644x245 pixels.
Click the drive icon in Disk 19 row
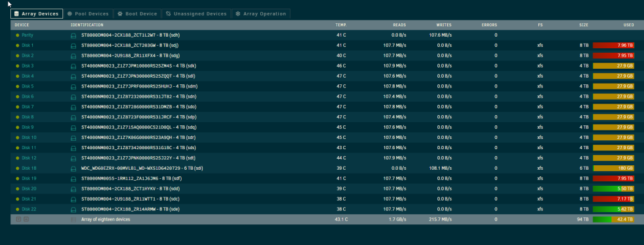[73, 179]
